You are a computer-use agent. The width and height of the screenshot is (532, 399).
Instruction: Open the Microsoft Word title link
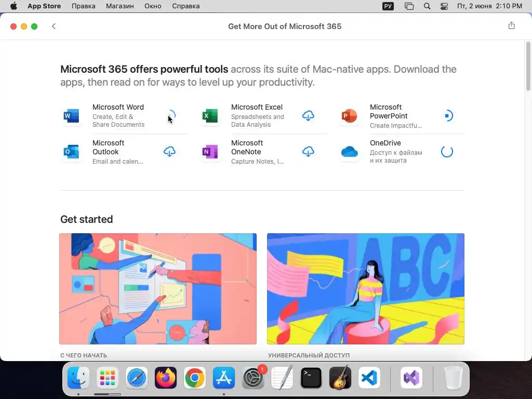coord(118,107)
